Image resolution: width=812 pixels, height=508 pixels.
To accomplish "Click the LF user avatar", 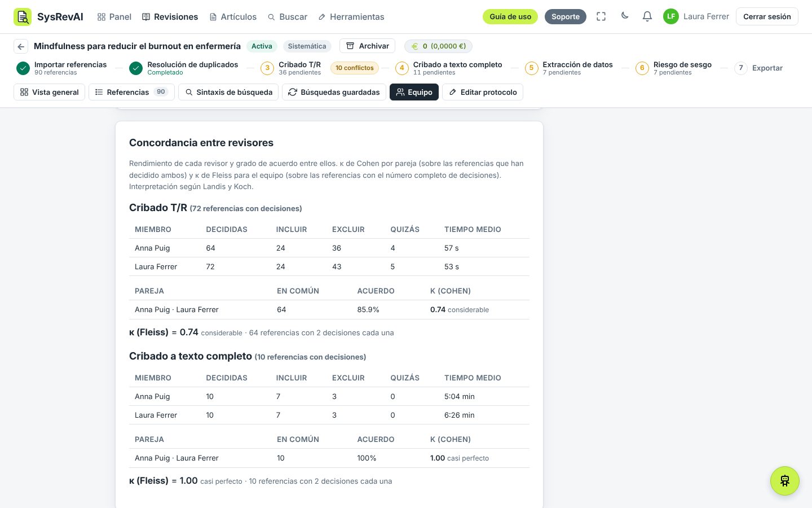I will tap(671, 16).
